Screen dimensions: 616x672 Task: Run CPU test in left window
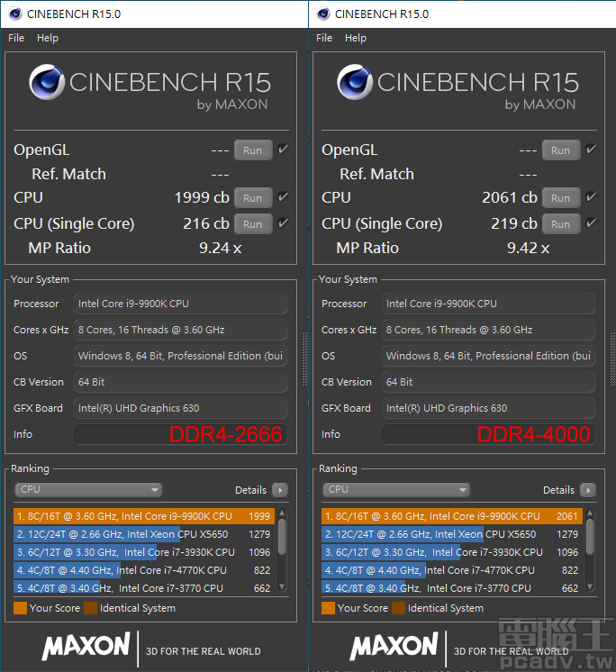253,198
